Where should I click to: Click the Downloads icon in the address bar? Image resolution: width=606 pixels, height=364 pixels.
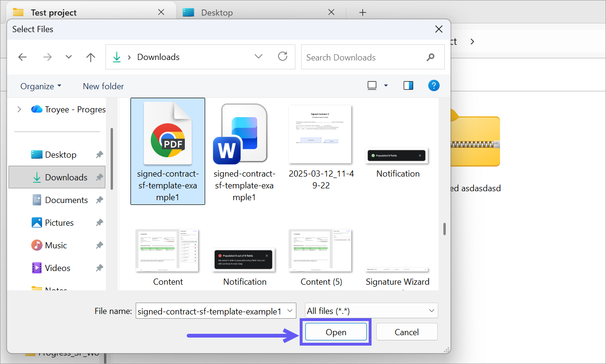click(116, 57)
